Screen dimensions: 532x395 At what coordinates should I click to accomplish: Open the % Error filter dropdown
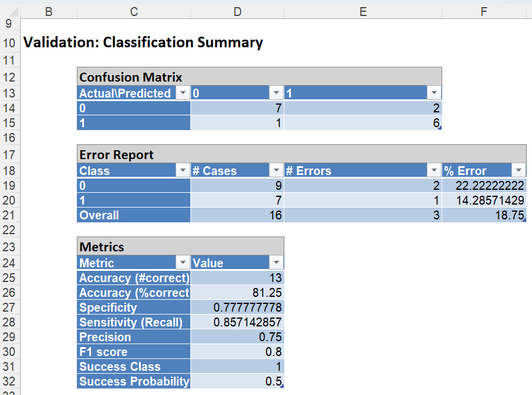518,171
